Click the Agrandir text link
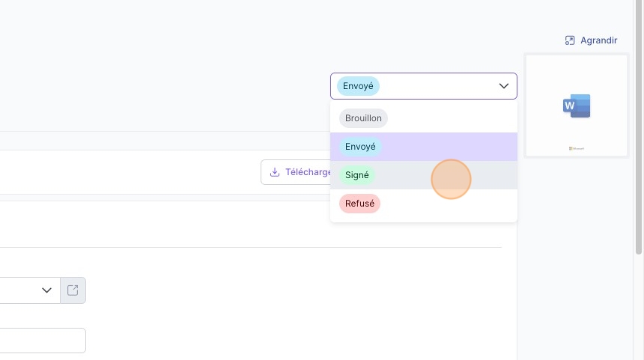Image resolution: width=644 pixels, height=360 pixels. (598, 40)
